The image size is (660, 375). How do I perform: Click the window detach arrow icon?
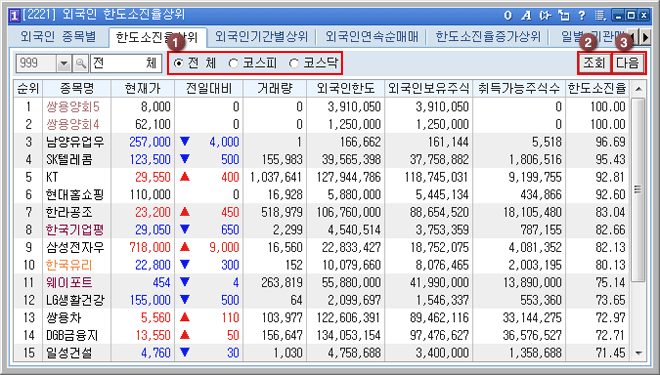564,16
